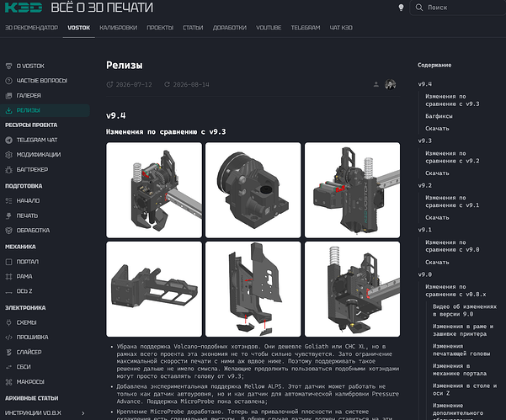Click the search magnifier icon

point(419,8)
